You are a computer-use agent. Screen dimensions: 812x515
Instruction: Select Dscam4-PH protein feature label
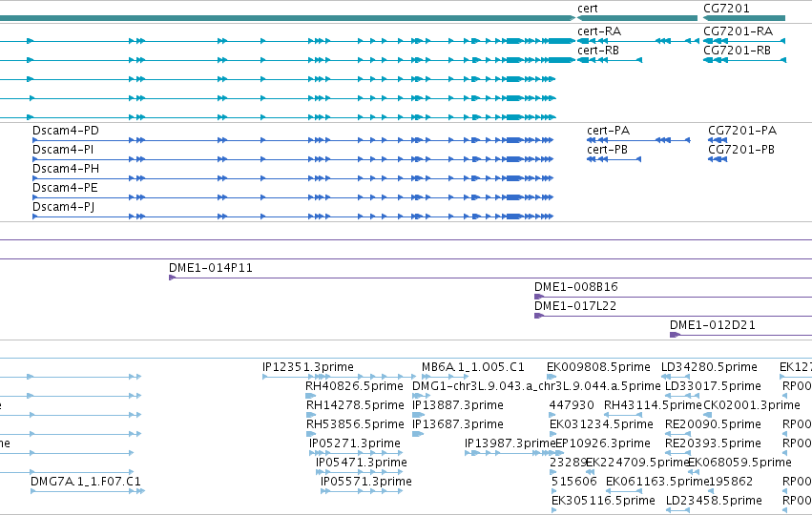pos(65,169)
